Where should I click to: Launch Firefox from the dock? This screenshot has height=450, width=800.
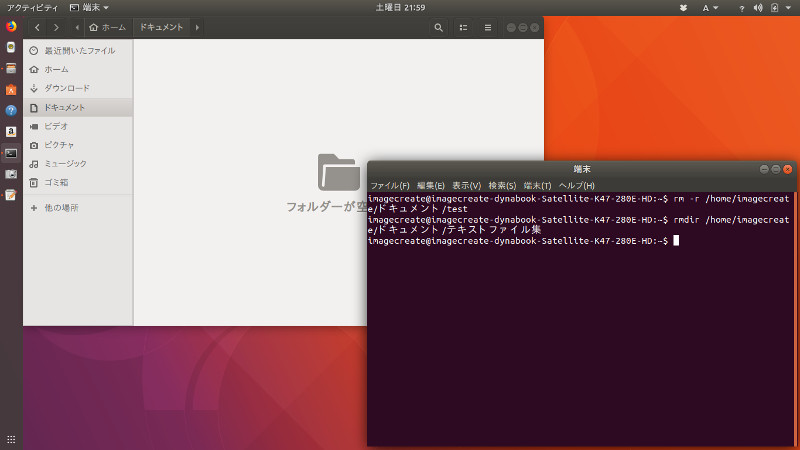(11, 26)
